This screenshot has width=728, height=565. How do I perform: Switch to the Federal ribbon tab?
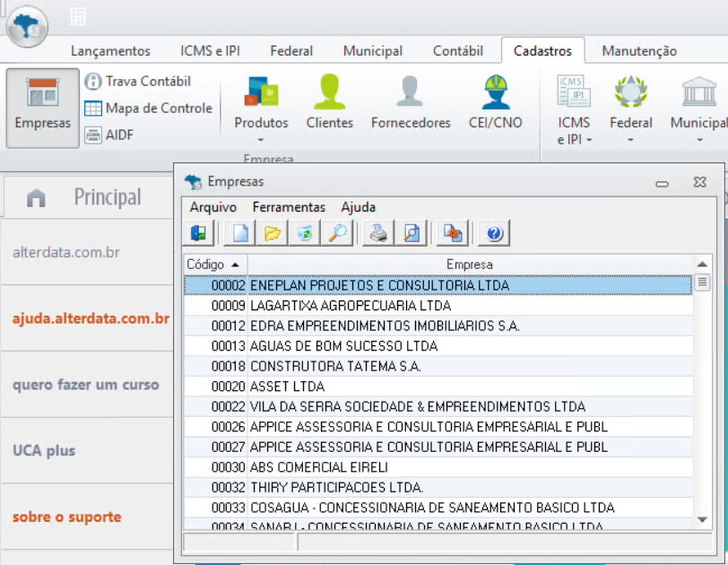(291, 51)
